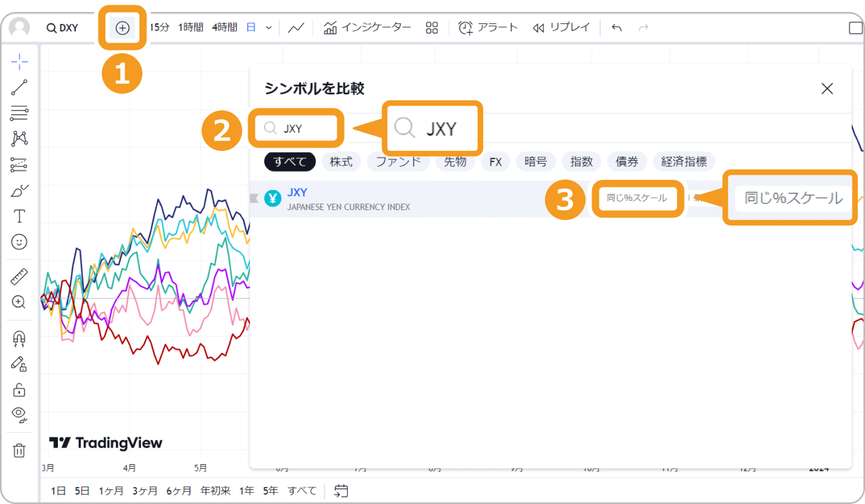Set range to 1ヶ月
Viewport: 865px width, 504px height.
111,491
